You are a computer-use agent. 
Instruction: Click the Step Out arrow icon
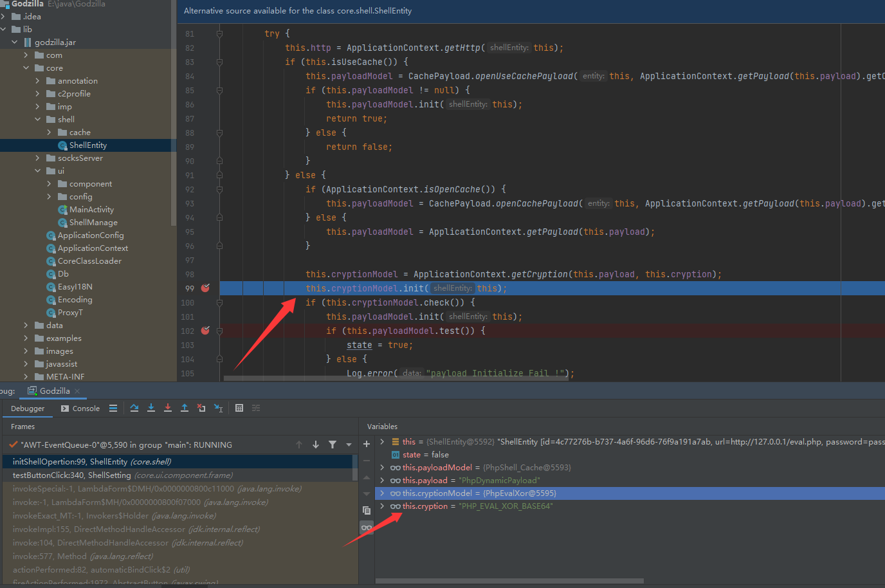185,408
